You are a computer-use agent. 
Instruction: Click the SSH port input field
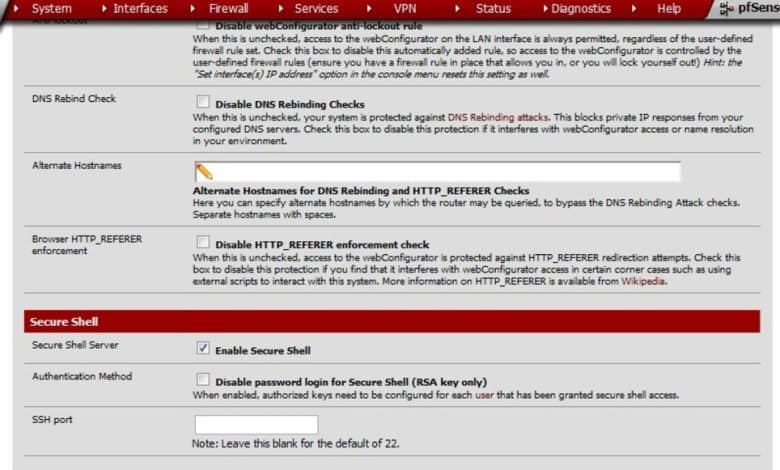(256, 425)
